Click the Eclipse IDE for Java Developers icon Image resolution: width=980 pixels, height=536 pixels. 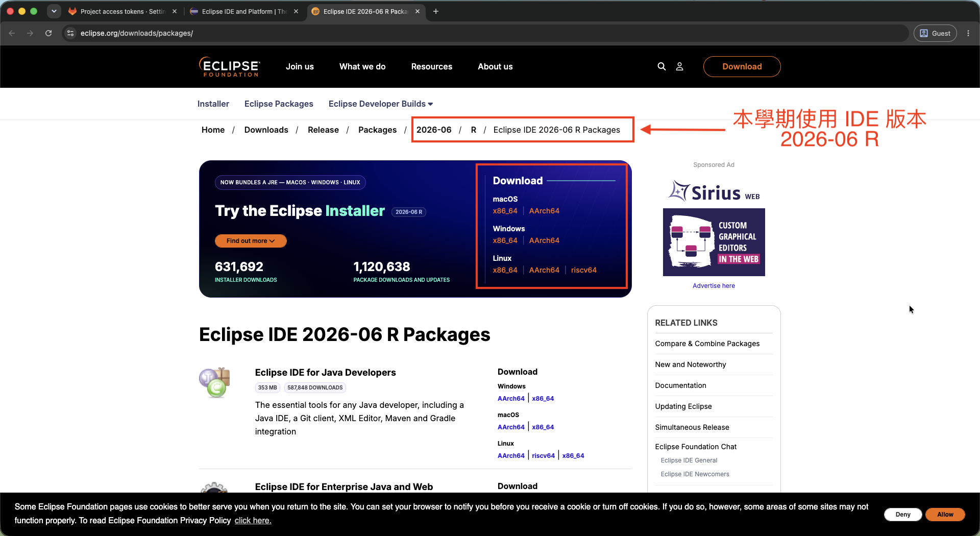click(214, 382)
